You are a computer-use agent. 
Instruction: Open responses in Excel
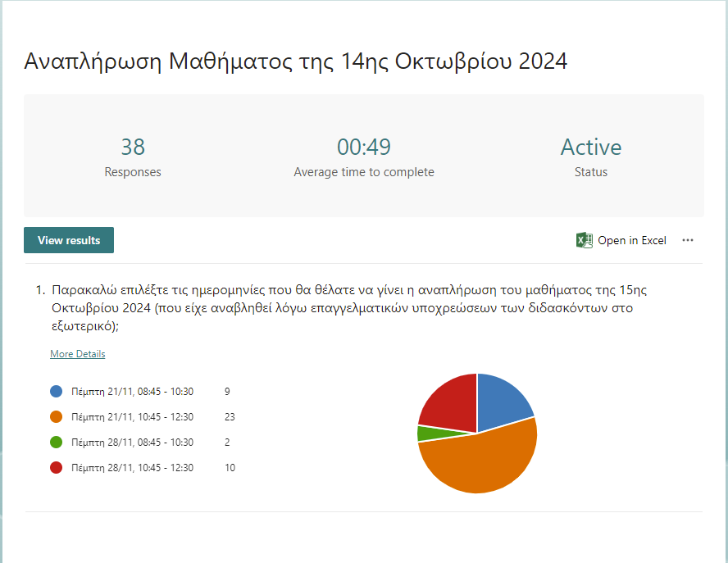[x=621, y=240]
